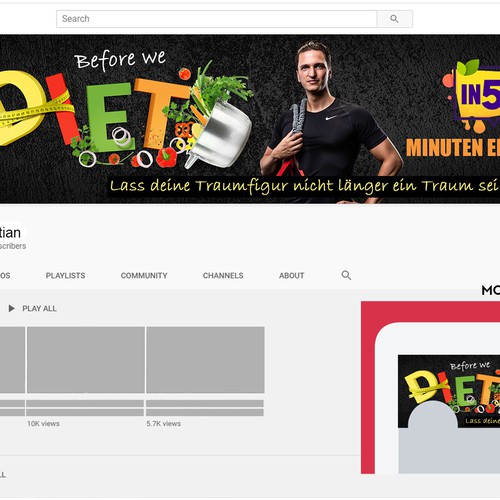Open the video thumbnail with 10K views
This screenshot has height=500, width=500.
coord(86,360)
